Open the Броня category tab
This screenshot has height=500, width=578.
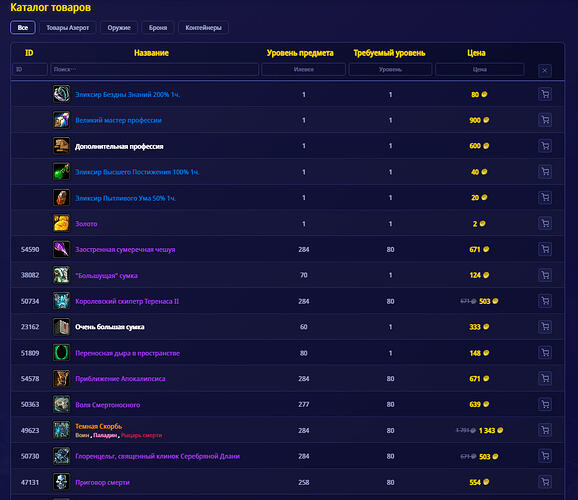[x=158, y=28]
